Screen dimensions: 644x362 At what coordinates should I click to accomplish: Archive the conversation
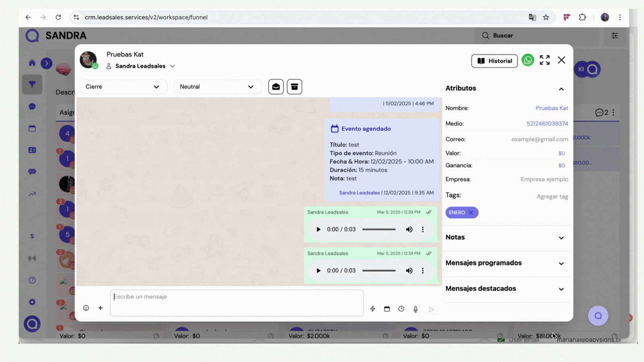point(294,87)
